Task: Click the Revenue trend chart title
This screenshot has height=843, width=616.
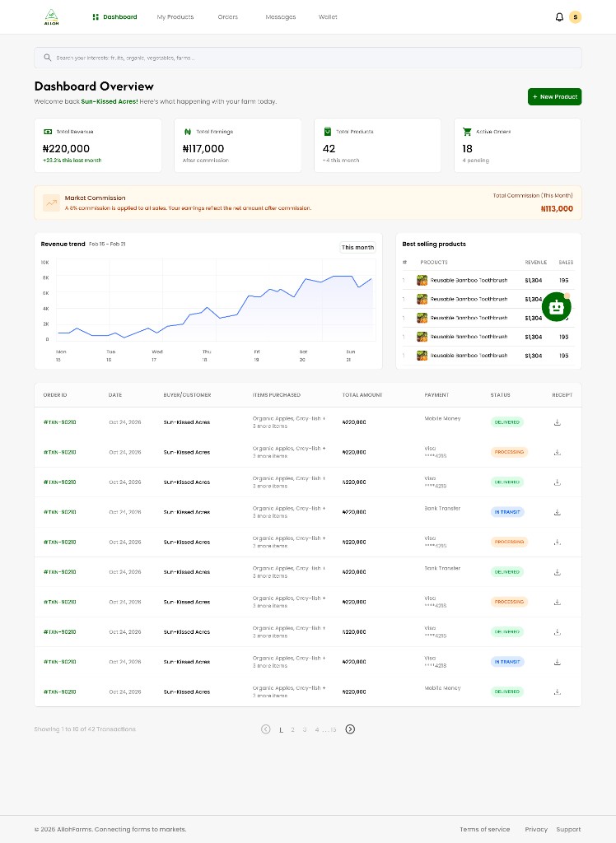Action: (63, 244)
